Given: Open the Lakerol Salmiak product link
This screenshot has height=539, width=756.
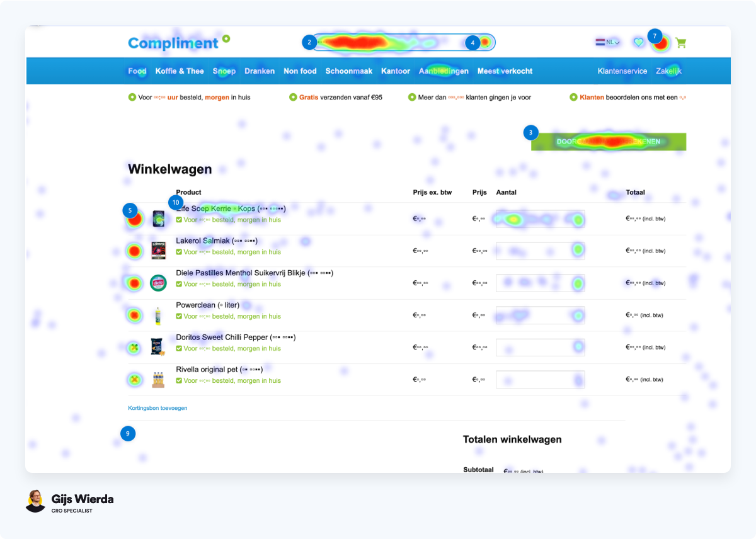Looking at the screenshot, I should (217, 241).
